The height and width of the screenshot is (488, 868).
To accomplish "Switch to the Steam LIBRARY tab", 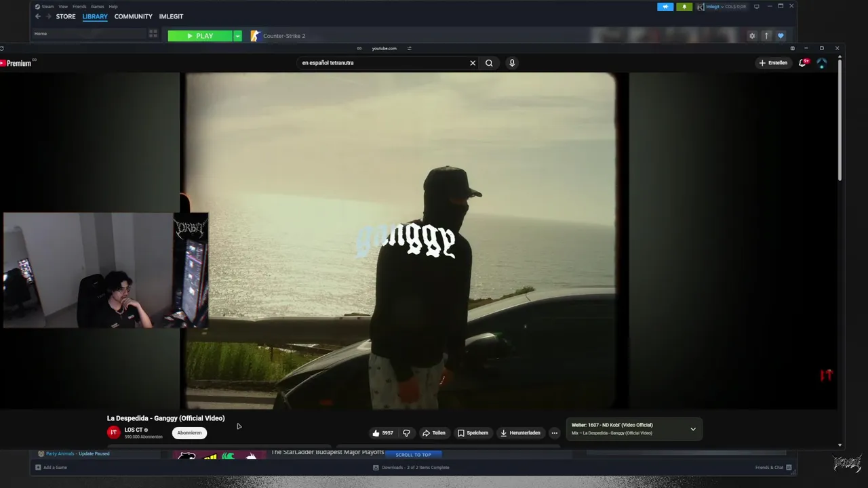I will 95,16.
